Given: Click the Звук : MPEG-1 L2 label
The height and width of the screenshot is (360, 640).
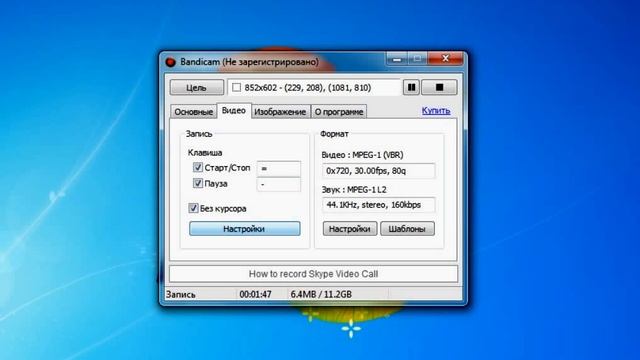Looking at the screenshot, I should coord(354,189).
